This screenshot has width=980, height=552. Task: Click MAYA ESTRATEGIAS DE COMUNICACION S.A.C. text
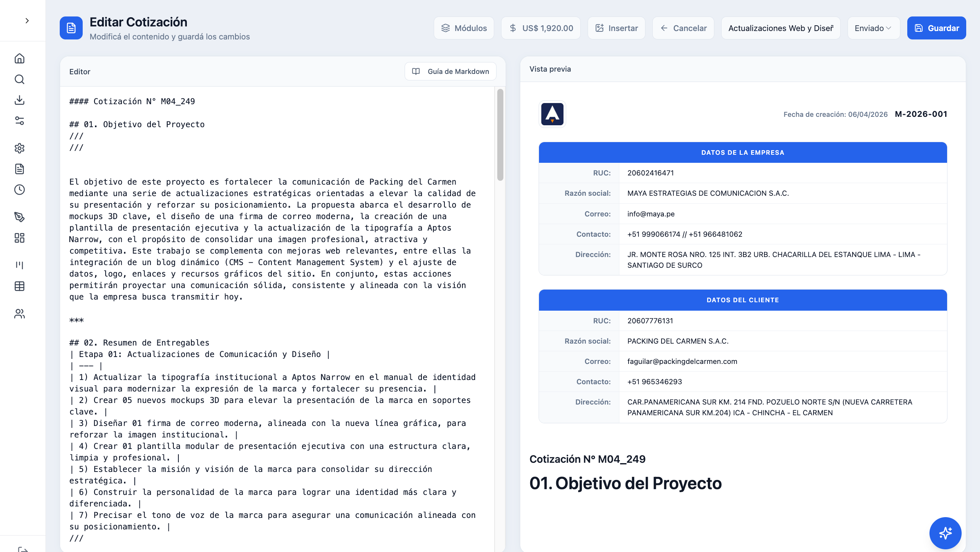pyautogui.click(x=708, y=193)
